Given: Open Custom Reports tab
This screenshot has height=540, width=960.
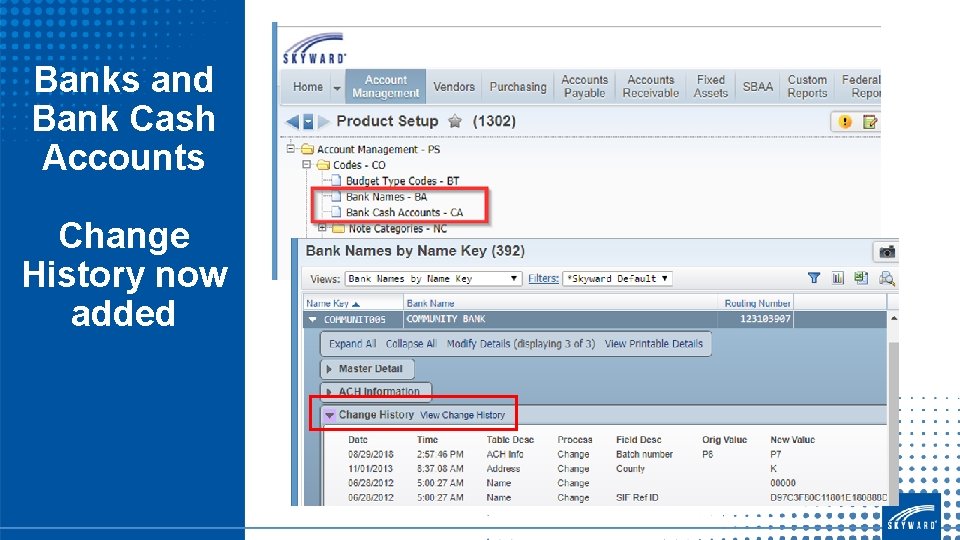Looking at the screenshot, I should [x=807, y=86].
